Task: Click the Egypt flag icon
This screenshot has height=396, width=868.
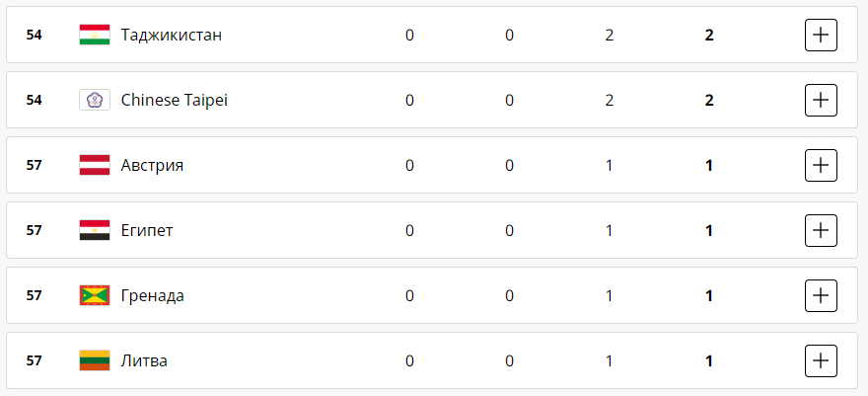Action: 95,230
